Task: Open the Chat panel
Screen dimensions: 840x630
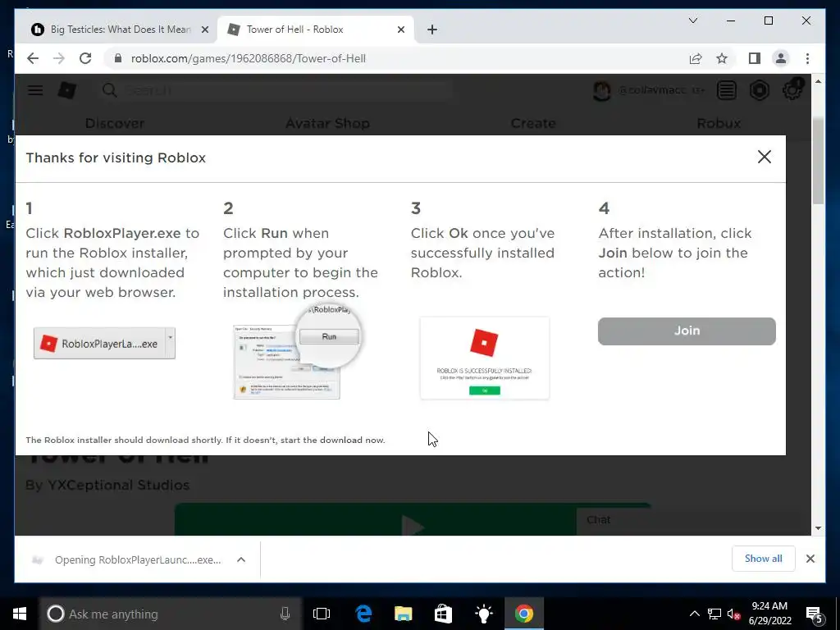Action: pyautogui.click(x=688, y=520)
